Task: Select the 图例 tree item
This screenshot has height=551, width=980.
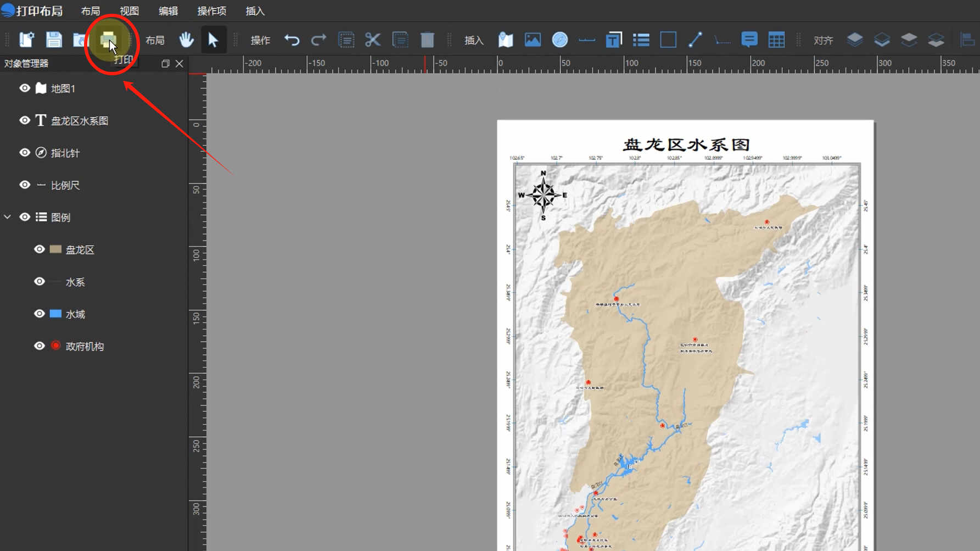Action: tap(60, 218)
